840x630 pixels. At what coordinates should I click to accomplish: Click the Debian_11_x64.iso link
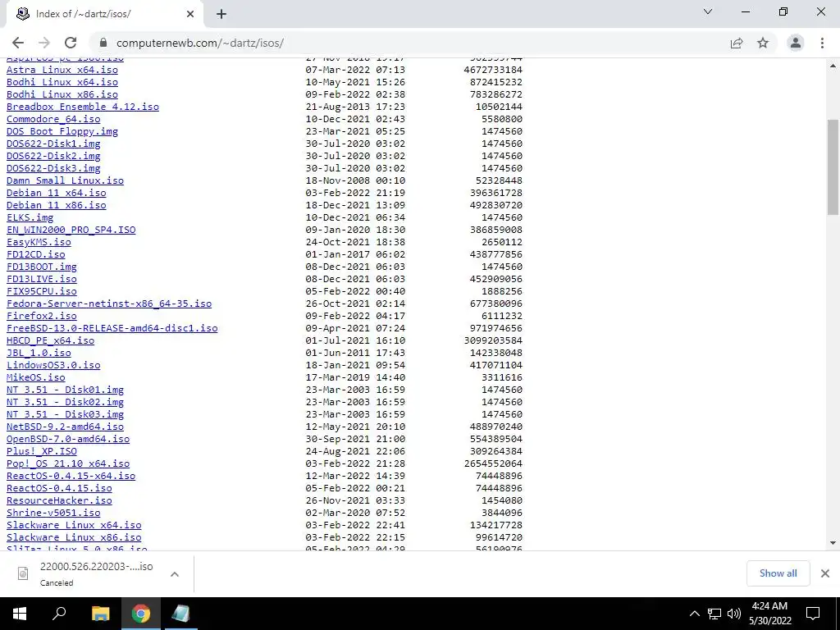57,193
